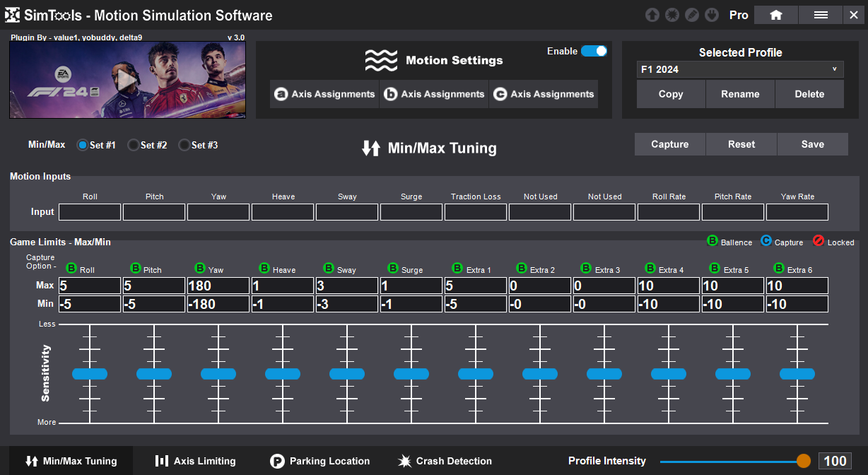The width and height of the screenshot is (868, 475).
Task: Click the Home icon button
Action: point(776,15)
